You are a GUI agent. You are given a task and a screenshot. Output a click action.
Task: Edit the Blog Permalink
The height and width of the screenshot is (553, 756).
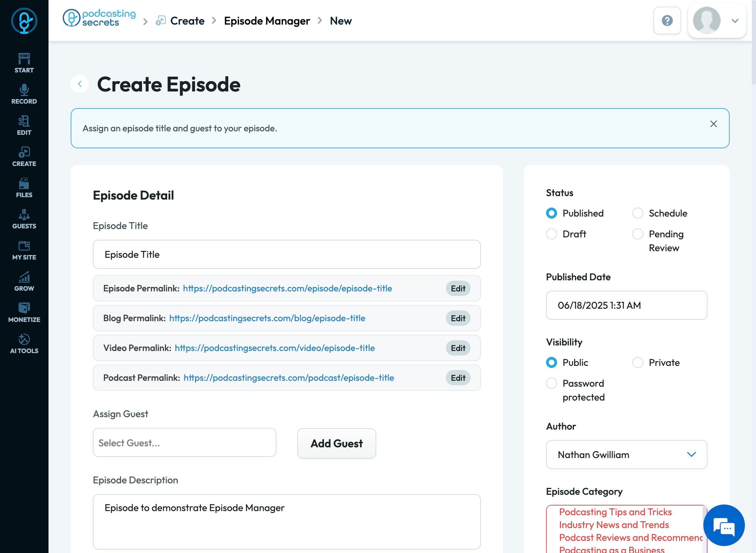click(458, 318)
